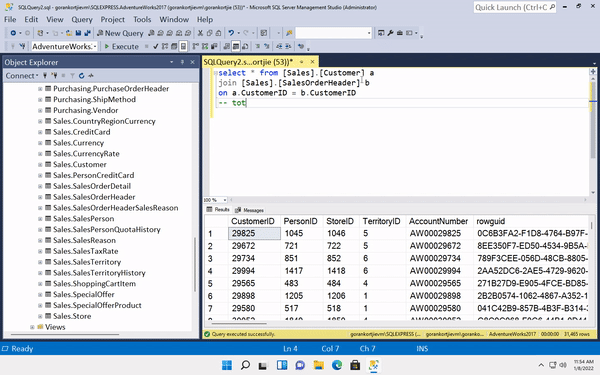Open the Tools menu
Screen dimensions: 600x375
coord(142,20)
